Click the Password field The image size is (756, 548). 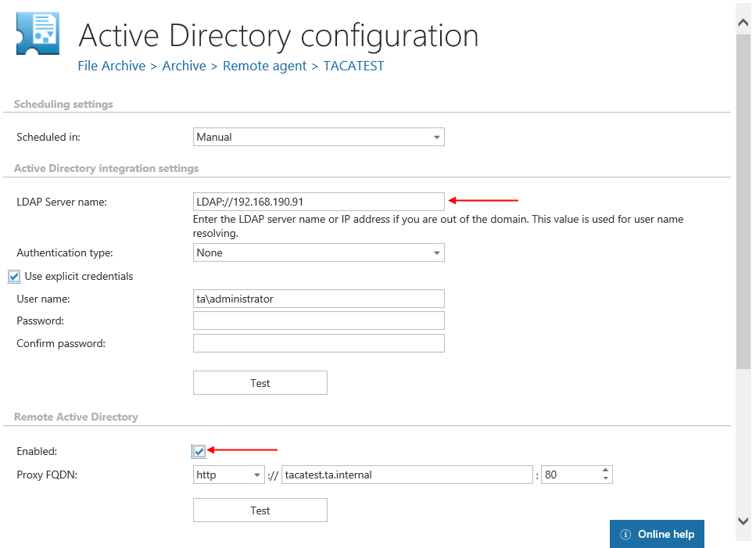click(318, 321)
